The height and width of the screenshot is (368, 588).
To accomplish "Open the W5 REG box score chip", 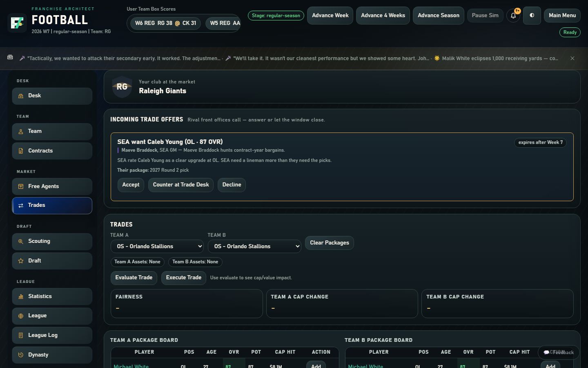I will (223, 23).
